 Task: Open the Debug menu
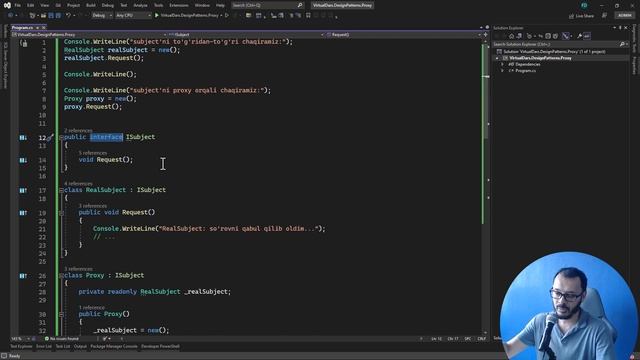[x=108, y=5]
